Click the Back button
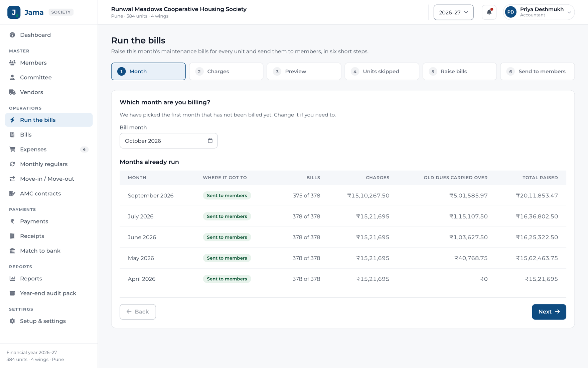Image resolution: width=588 pixels, height=368 pixels. point(138,312)
